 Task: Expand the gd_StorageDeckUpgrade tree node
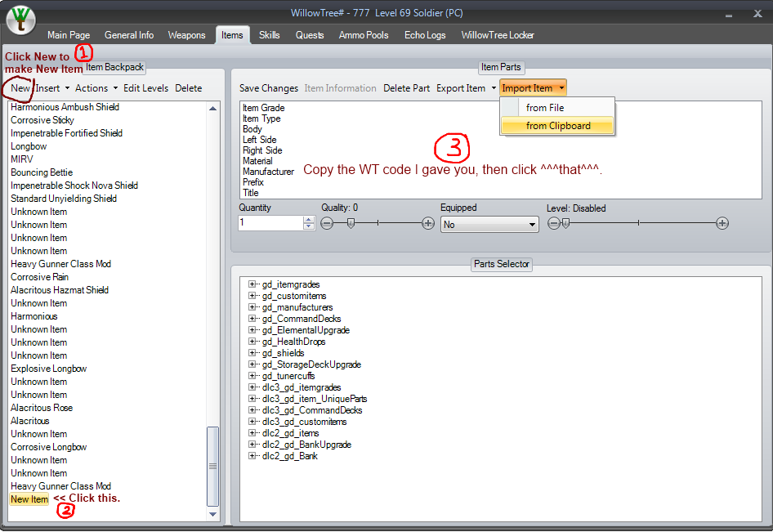(252, 364)
